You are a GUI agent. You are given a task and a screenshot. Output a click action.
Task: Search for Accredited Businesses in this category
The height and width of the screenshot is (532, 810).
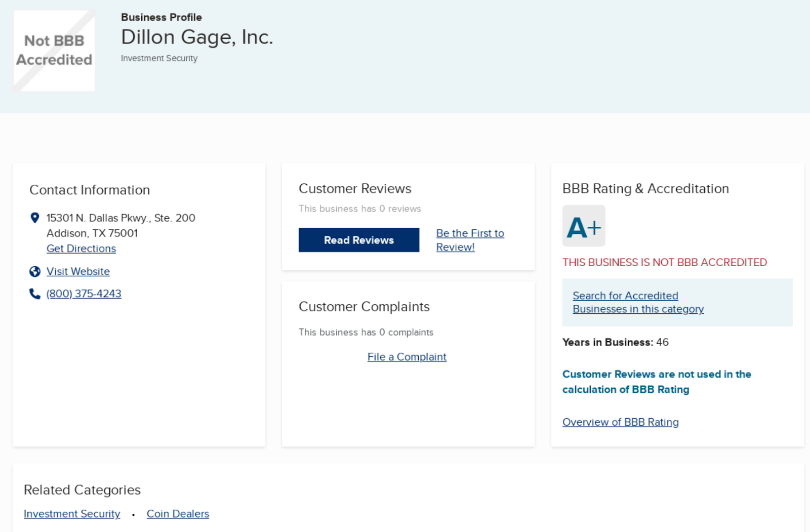[638, 302]
